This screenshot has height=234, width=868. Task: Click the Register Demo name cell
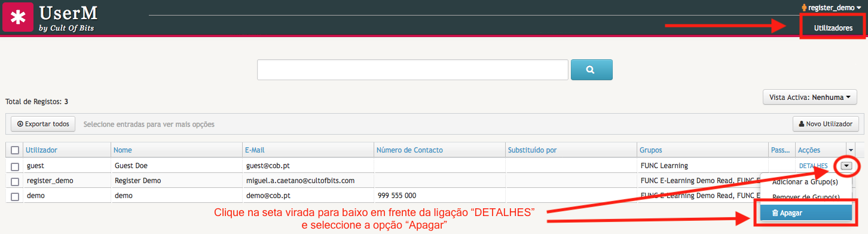[137, 180]
